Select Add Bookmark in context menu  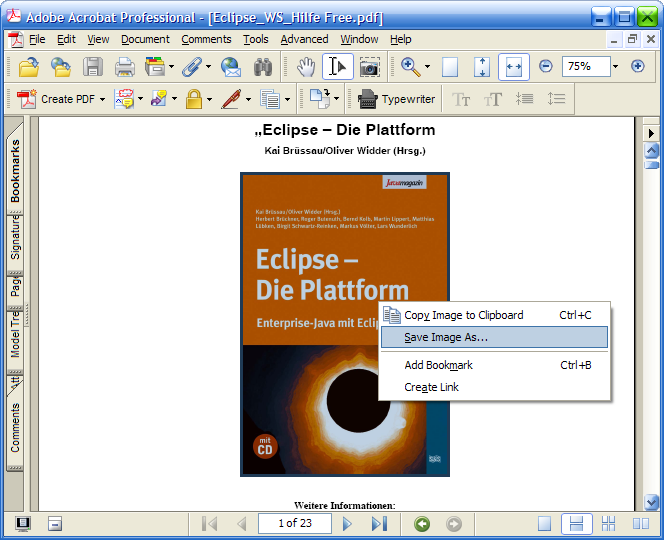coord(494,365)
